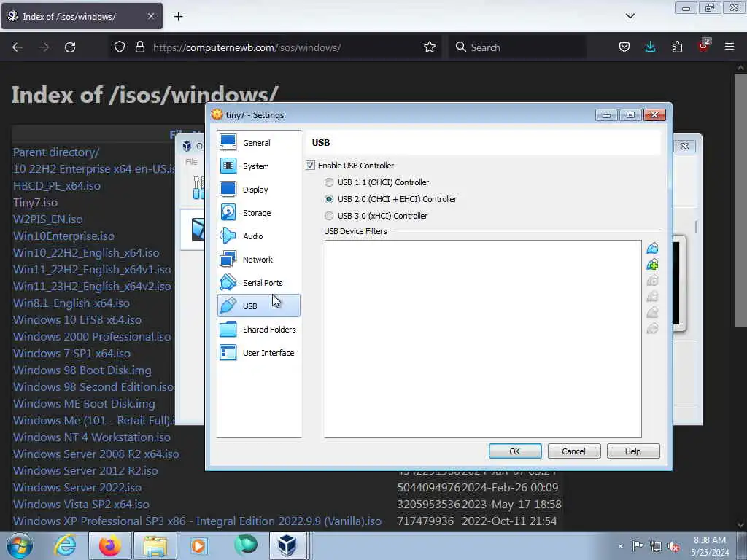The image size is (747, 560).
Task: Open a new Firefox tab
Action: (178, 17)
